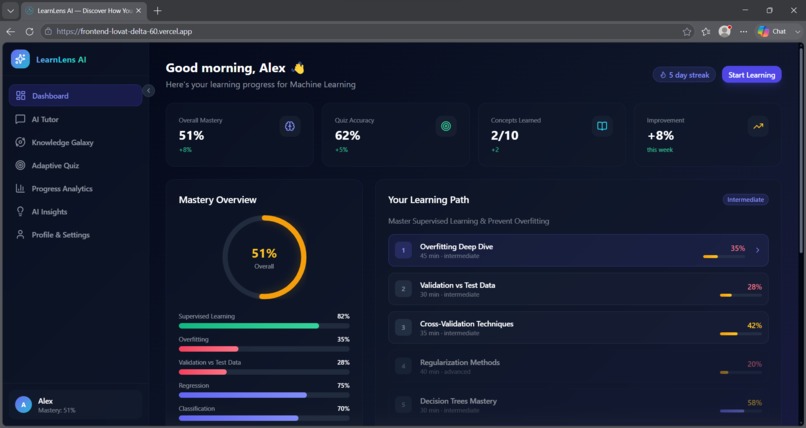Click the brain icon in Overall Mastery card
The height and width of the screenshot is (428, 806).
pos(290,126)
